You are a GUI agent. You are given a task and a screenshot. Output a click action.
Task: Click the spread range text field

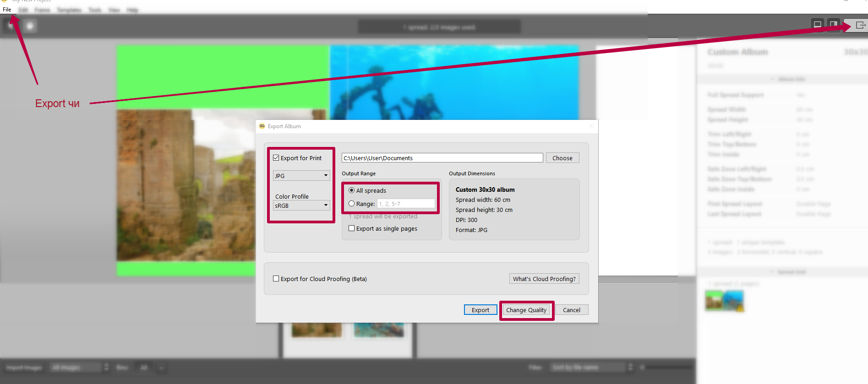tap(406, 204)
